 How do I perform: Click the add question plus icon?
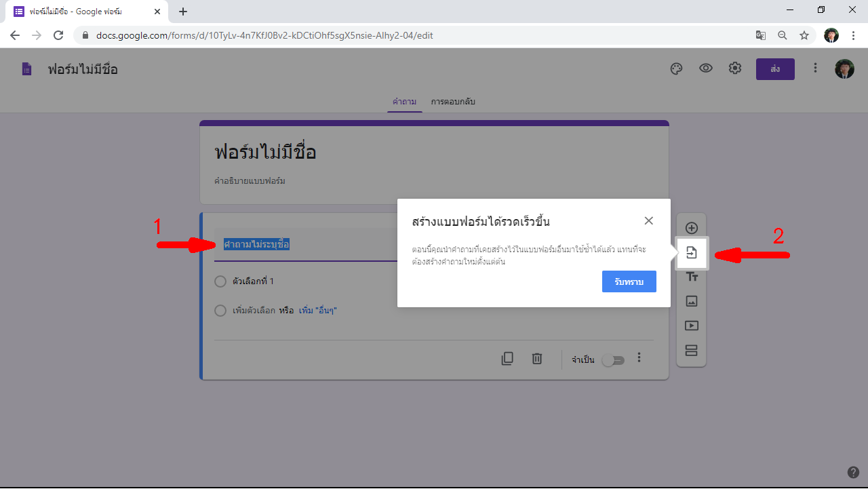(692, 229)
